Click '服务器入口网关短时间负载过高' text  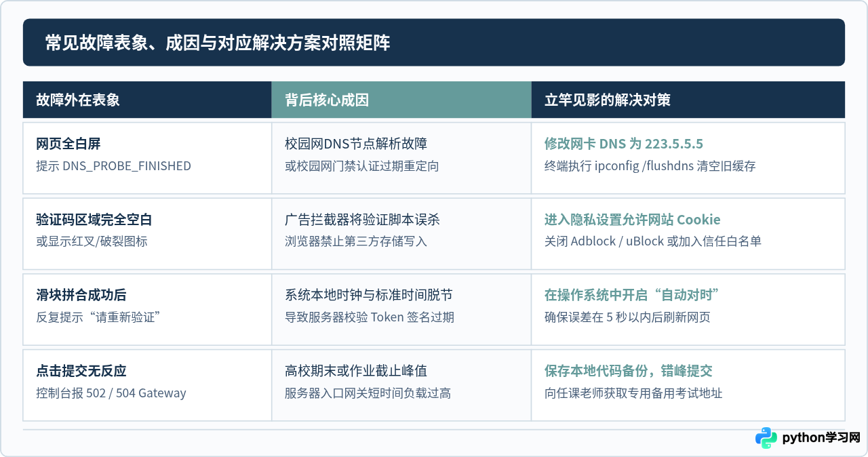[368, 393]
